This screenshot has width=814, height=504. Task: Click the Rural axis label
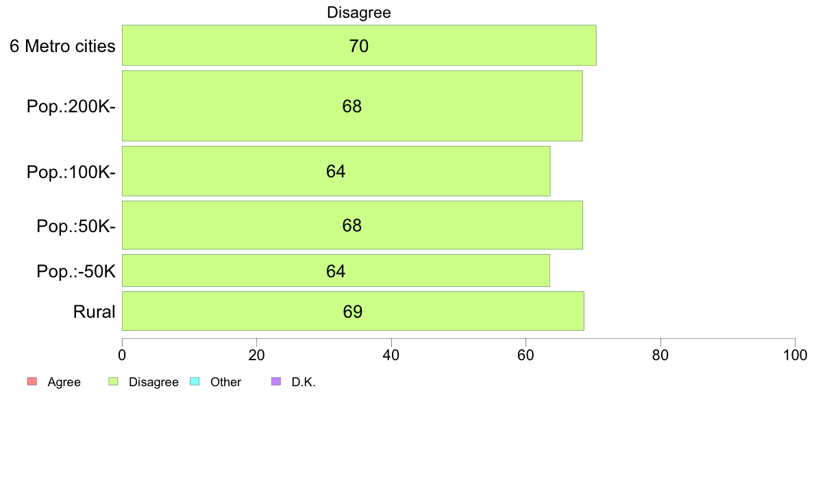click(94, 312)
